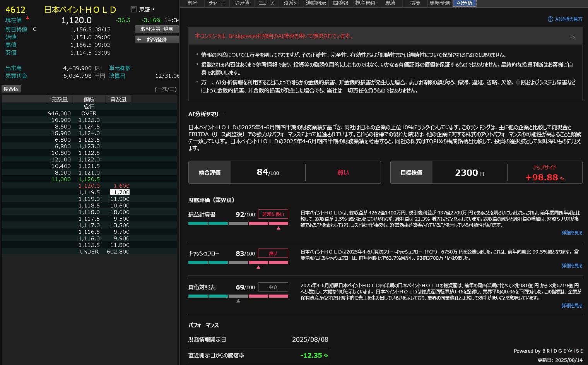Click the OVER price row
The image size is (588, 365).
89,113
